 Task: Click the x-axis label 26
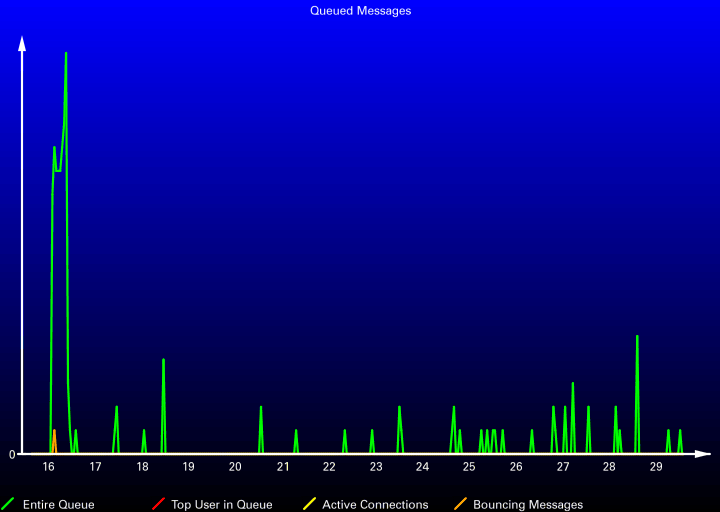(516, 467)
